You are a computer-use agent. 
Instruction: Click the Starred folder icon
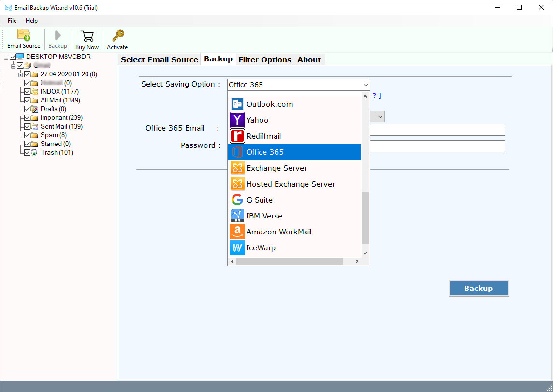[x=34, y=144]
